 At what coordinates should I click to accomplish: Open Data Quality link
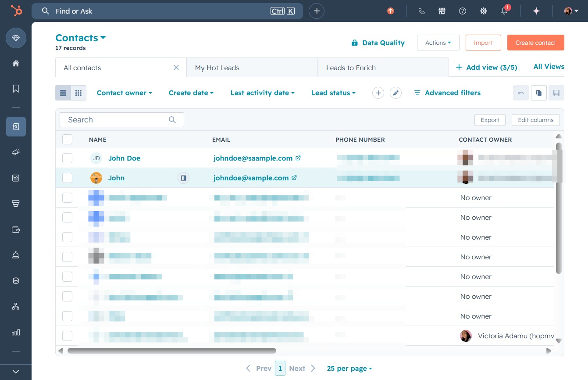[x=378, y=43]
